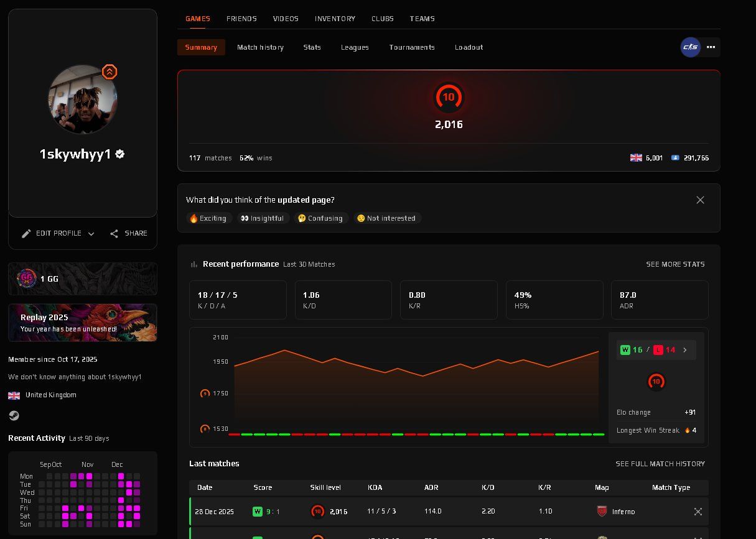This screenshot has height=539, width=756.
Task: Dismiss the updated page feedback banner
Action: (700, 200)
